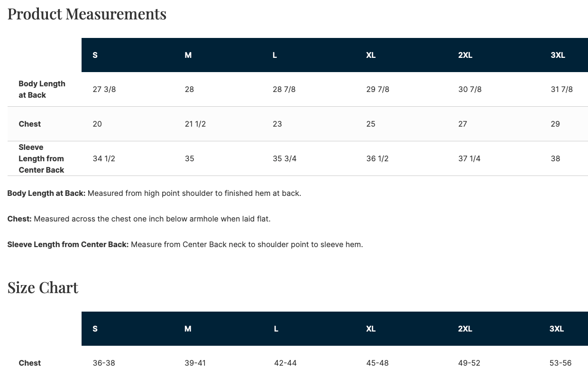Click Sleeve Length from Center Back row label
Image resolution: width=588 pixels, height=378 pixels.
click(41, 158)
